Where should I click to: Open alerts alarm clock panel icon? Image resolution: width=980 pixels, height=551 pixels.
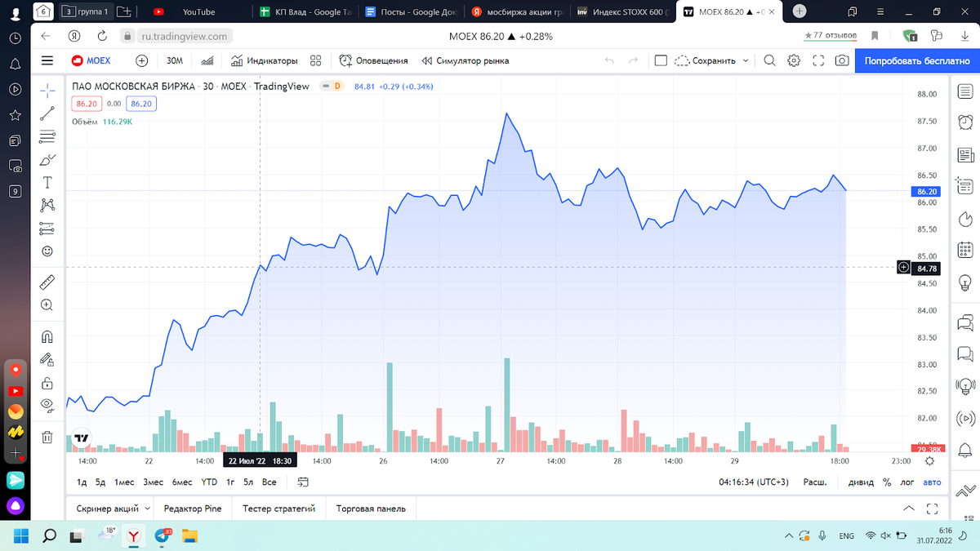(966, 122)
